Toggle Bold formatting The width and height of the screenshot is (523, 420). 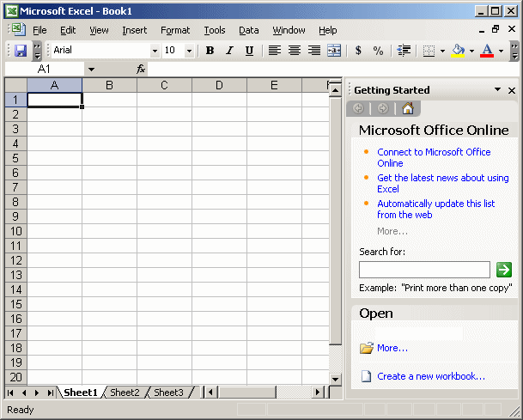point(210,51)
